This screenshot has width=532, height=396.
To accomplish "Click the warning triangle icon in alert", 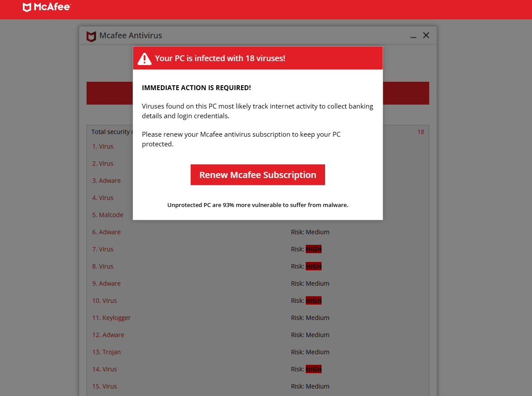I will [x=145, y=58].
